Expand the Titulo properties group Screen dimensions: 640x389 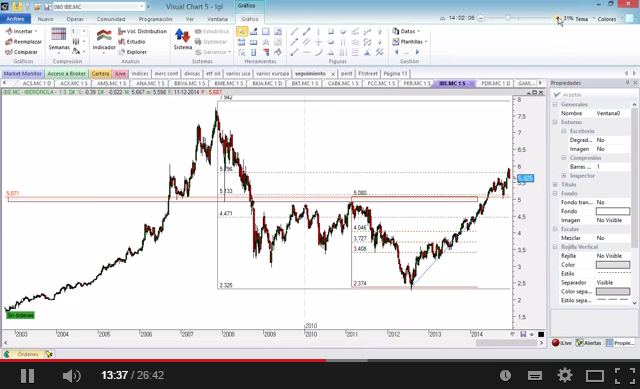pos(555,184)
